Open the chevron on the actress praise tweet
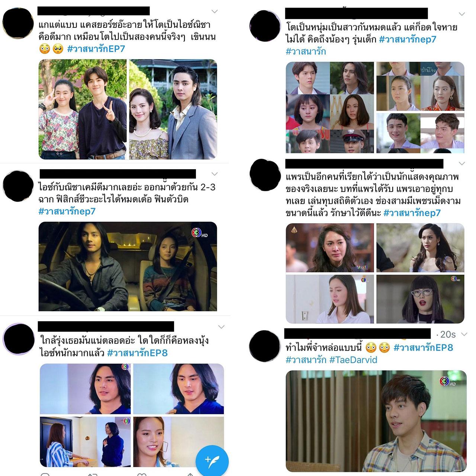 [462, 164]
